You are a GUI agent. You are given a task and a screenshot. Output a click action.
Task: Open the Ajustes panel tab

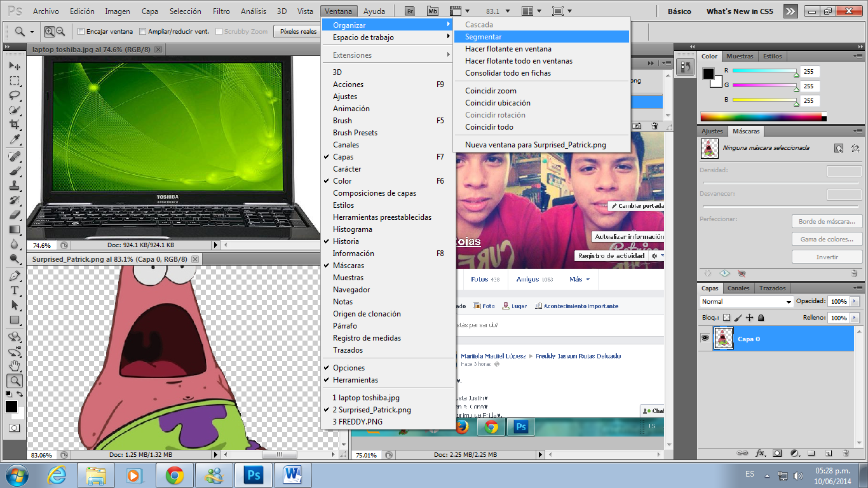tap(712, 131)
